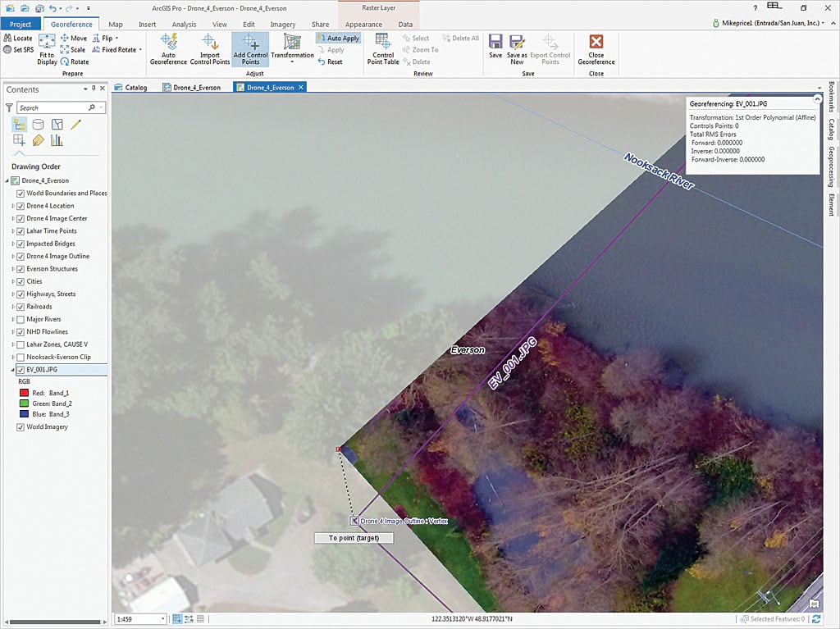Check the Major Rivers layer
Image resolution: width=840 pixels, height=629 pixels.
tap(21, 319)
